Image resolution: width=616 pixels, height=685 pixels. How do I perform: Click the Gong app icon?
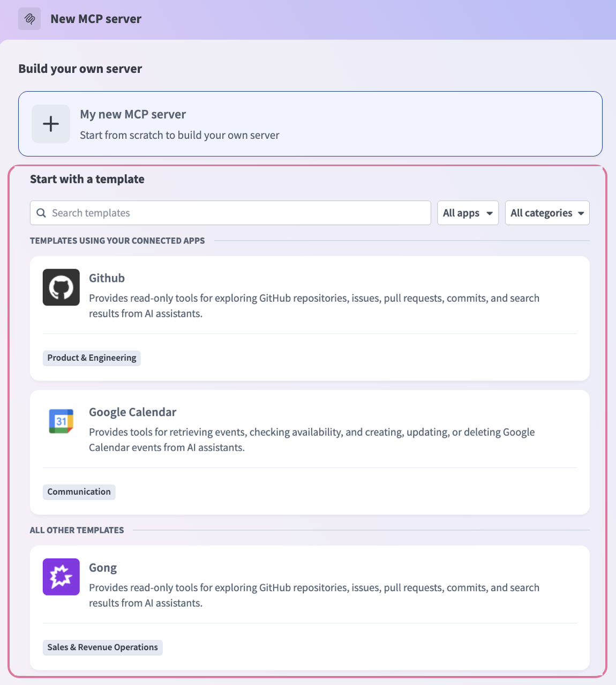[x=61, y=577]
